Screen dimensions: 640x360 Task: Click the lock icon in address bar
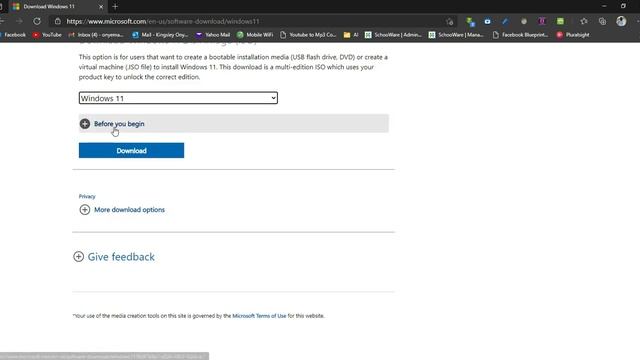coord(58,21)
